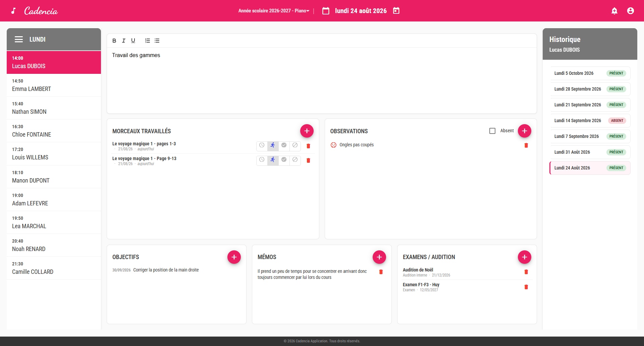
Task: Open history entry Lundi 28 Septembre 2026
Action: click(590, 89)
